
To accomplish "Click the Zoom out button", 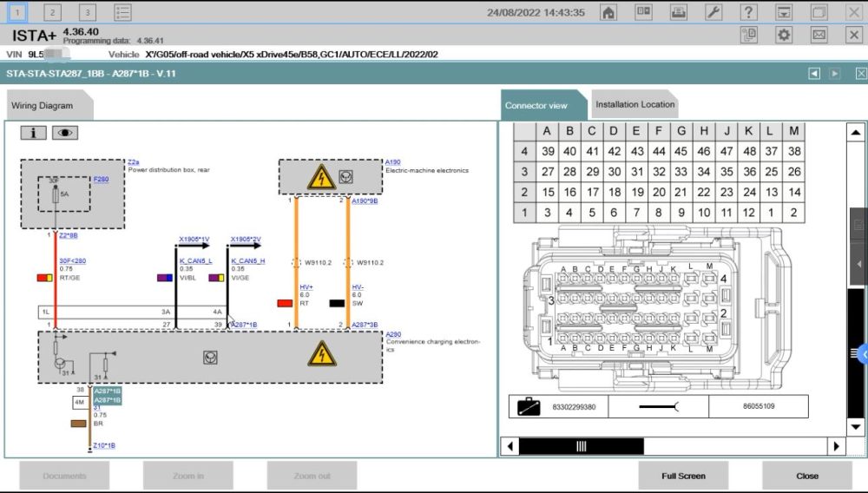I will point(312,476).
